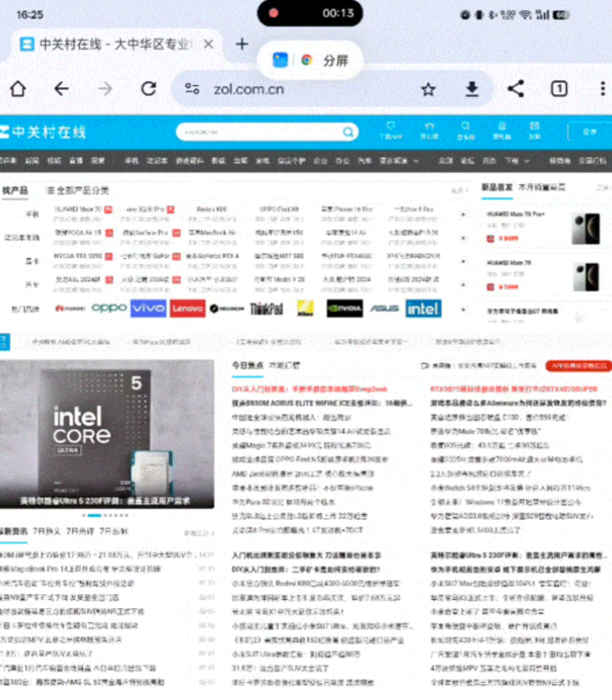Screen dimensions: 612x700
Task: Open site settings icon beside the URL
Action: (x=192, y=88)
